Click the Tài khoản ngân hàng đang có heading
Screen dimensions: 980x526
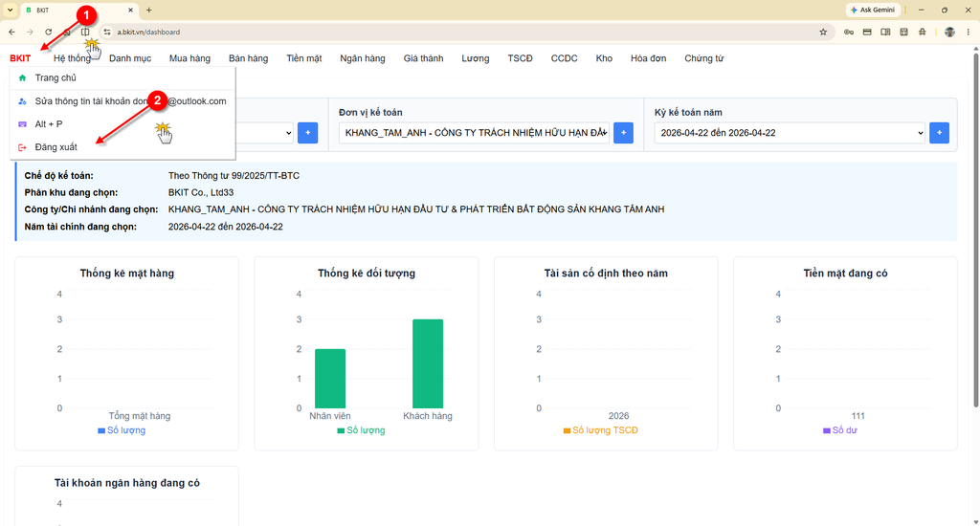click(x=127, y=483)
